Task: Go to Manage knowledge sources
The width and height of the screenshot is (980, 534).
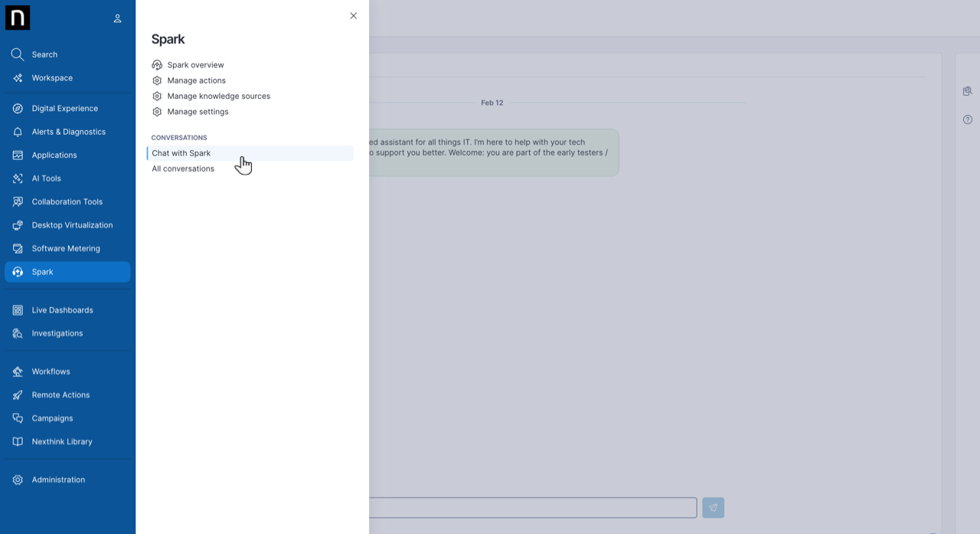Action: pos(218,97)
